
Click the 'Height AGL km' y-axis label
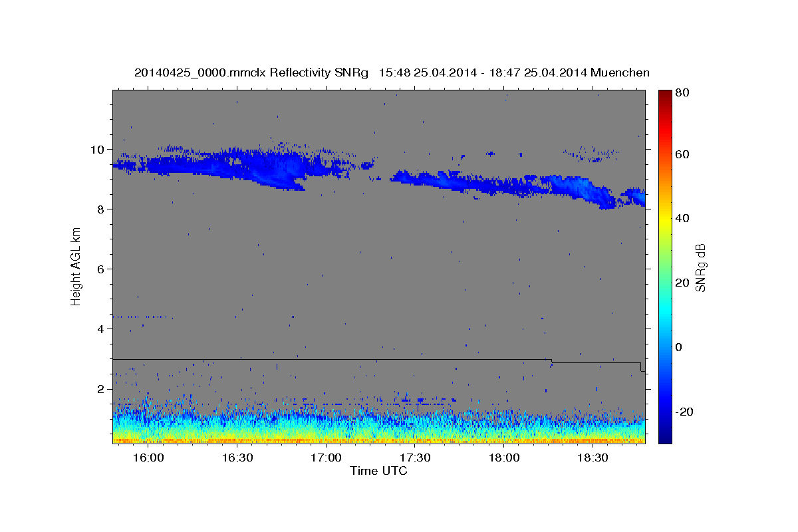pyautogui.click(x=76, y=267)
